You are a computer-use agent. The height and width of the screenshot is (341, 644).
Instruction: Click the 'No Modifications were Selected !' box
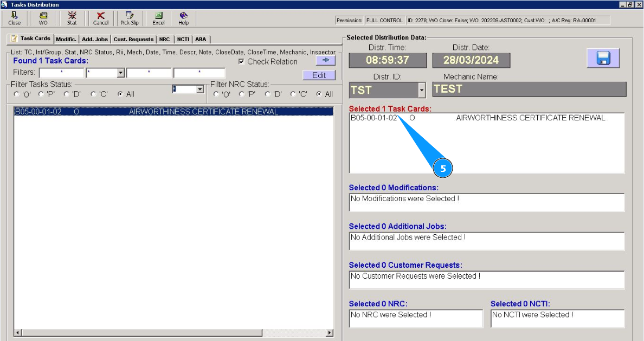pyautogui.click(x=487, y=203)
